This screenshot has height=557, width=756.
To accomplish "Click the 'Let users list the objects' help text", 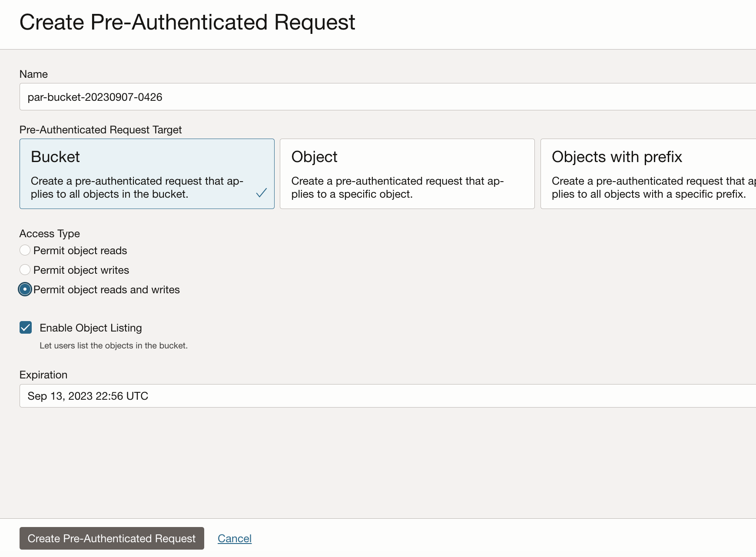I will [x=113, y=346].
